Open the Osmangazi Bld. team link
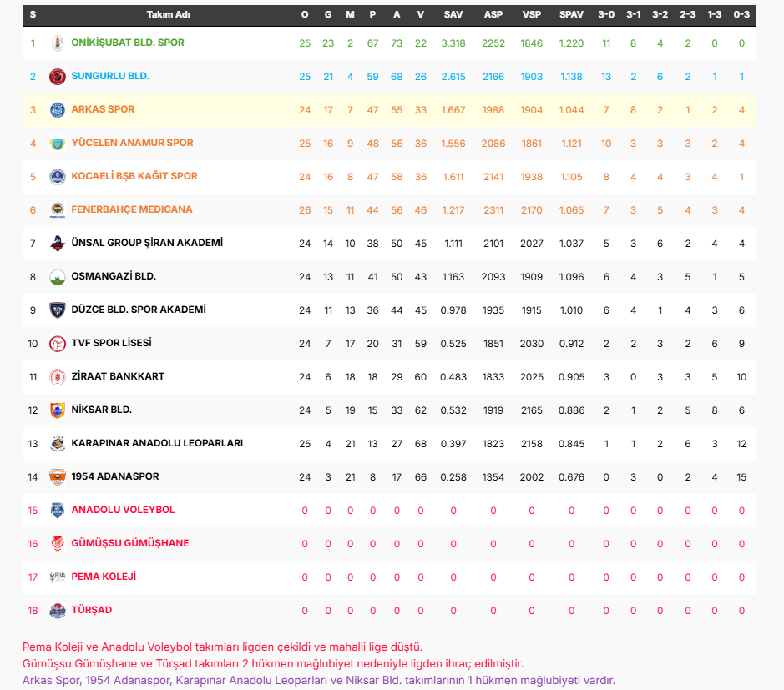This screenshot has width=784, height=690. click(114, 276)
